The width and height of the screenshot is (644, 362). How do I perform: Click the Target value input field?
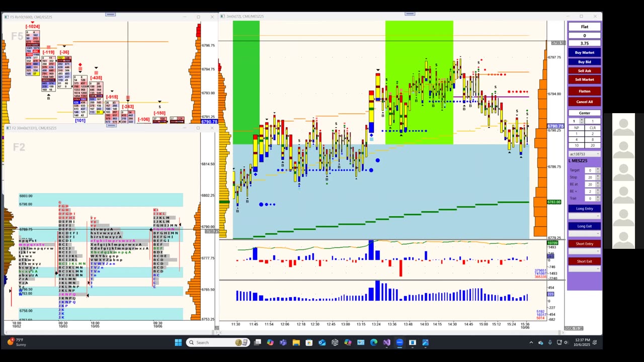coord(590,170)
